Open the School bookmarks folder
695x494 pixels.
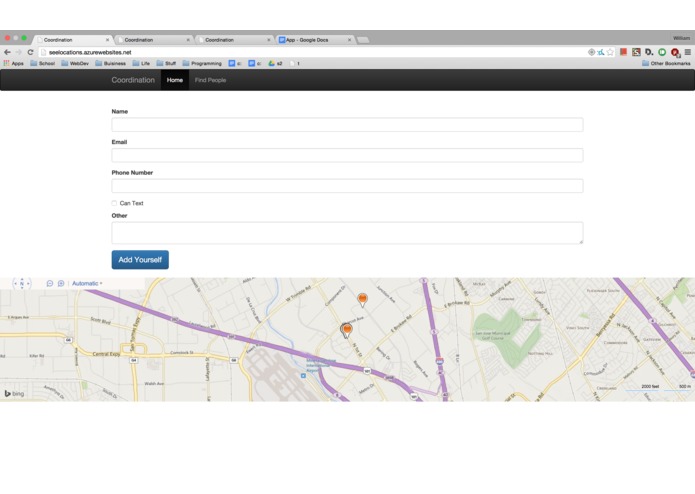pyautogui.click(x=43, y=63)
